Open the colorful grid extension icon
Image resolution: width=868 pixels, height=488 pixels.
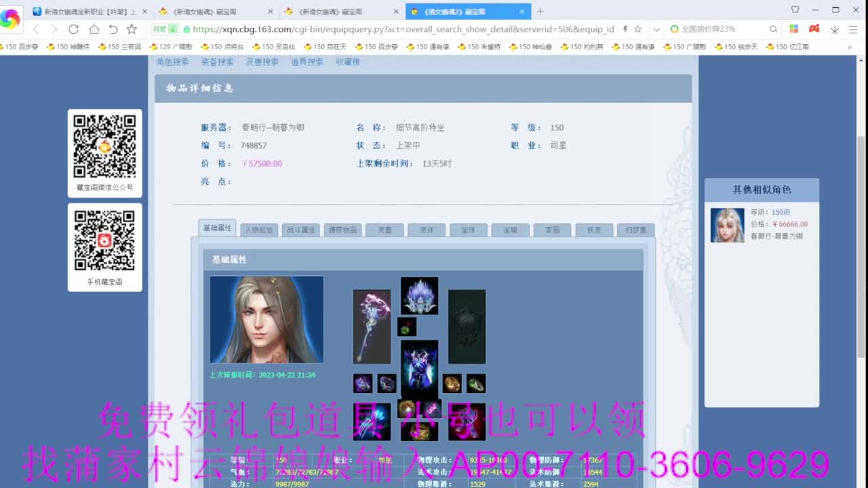pyautogui.click(x=794, y=29)
